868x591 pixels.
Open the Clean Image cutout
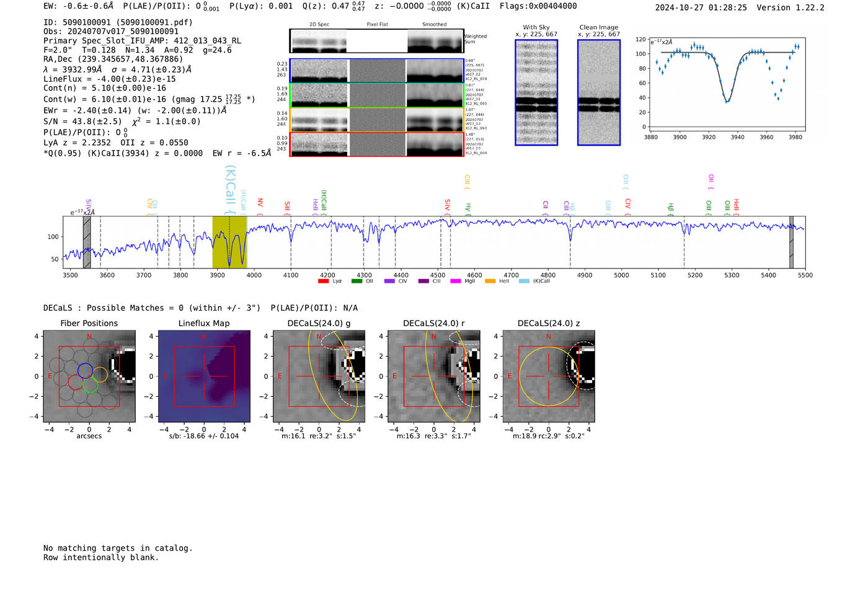[x=599, y=92]
